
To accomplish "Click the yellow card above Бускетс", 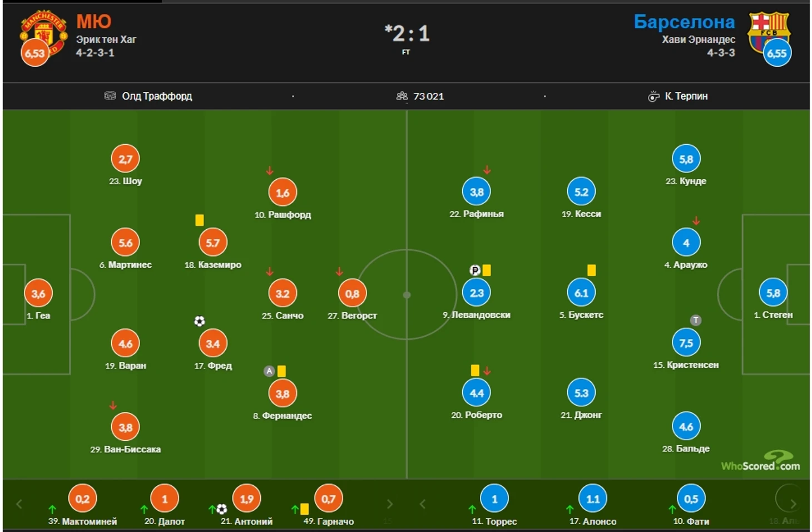I will pos(592,270).
